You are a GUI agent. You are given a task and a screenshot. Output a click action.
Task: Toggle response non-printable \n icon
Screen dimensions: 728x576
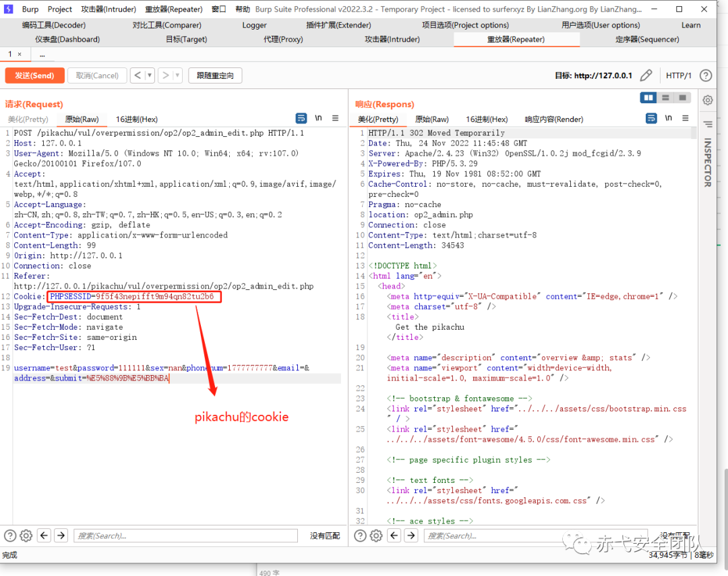tap(669, 118)
